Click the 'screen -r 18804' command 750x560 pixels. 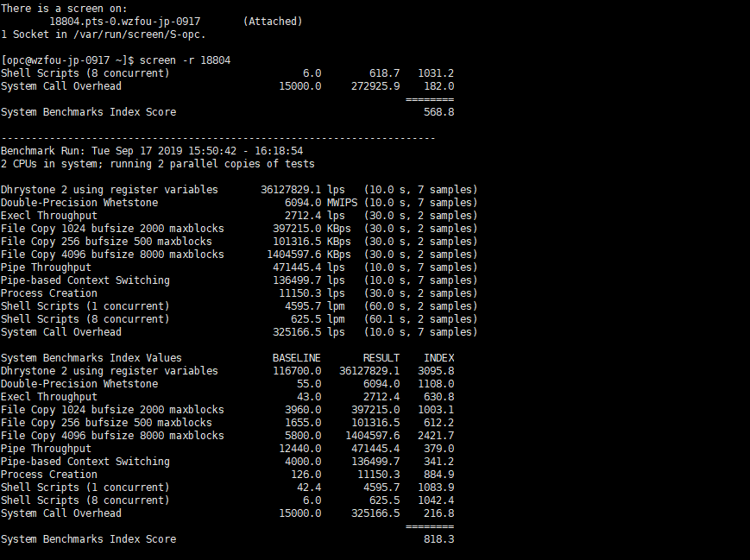click(185, 60)
